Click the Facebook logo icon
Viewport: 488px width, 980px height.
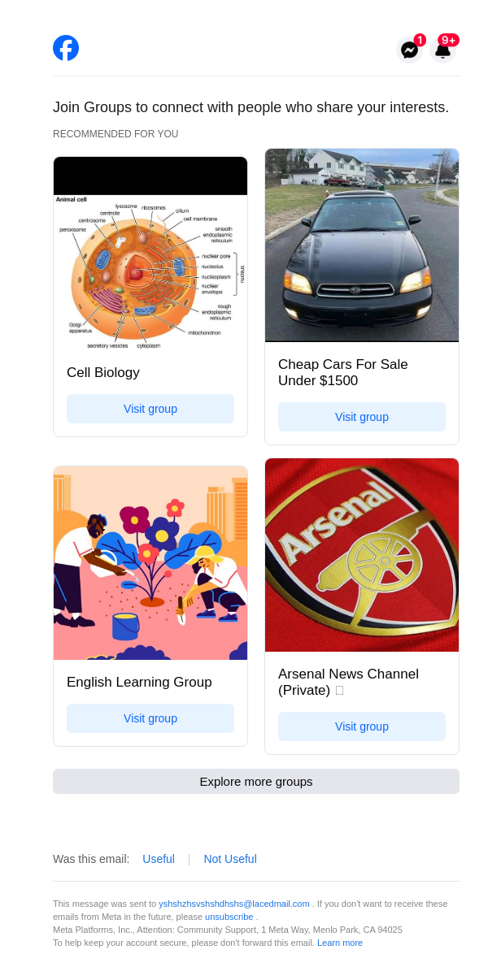click(x=66, y=48)
